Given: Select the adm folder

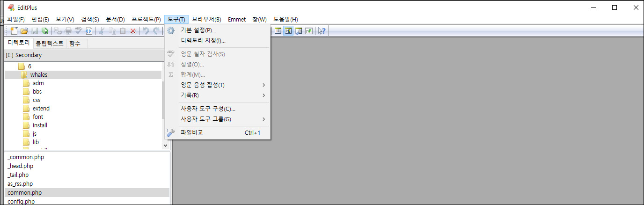Looking at the screenshot, I should click(38, 83).
